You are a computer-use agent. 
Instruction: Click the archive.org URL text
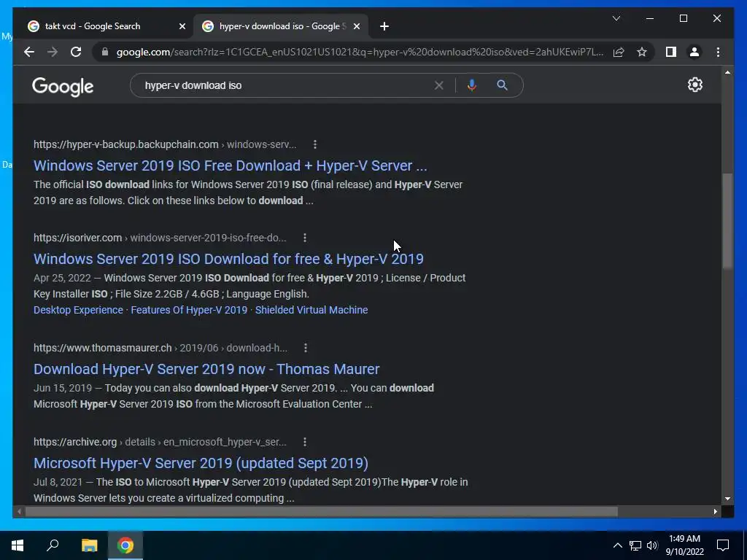(x=75, y=442)
